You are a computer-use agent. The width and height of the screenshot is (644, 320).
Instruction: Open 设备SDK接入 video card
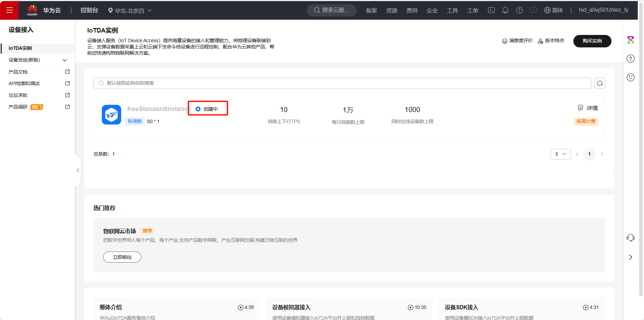tap(522, 309)
